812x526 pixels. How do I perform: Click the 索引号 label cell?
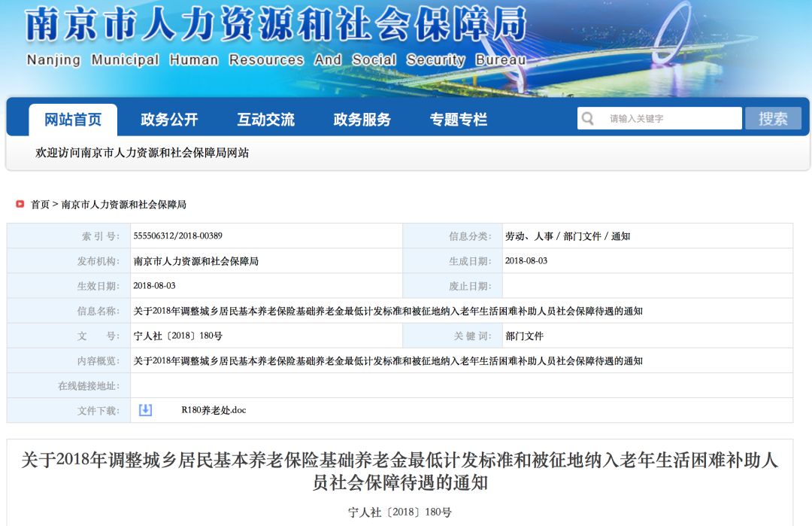pos(68,236)
